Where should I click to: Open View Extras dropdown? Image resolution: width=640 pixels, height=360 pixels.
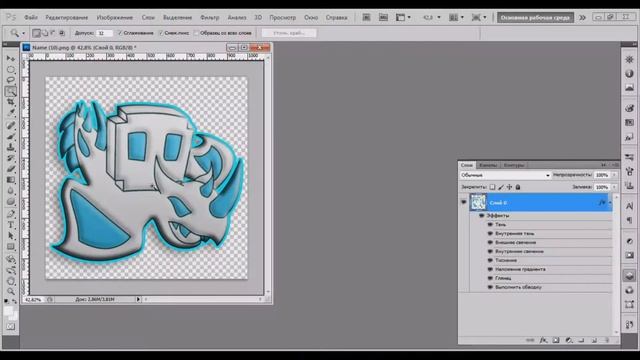pos(403,17)
